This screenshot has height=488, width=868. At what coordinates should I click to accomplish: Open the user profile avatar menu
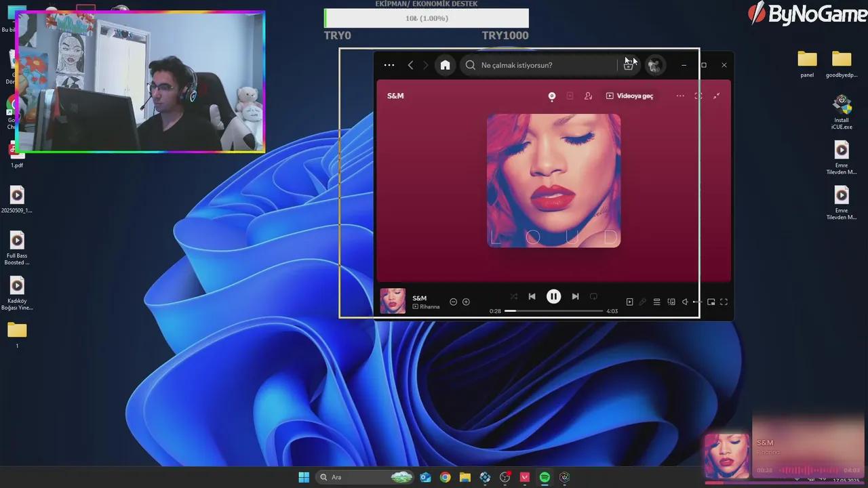click(654, 65)
